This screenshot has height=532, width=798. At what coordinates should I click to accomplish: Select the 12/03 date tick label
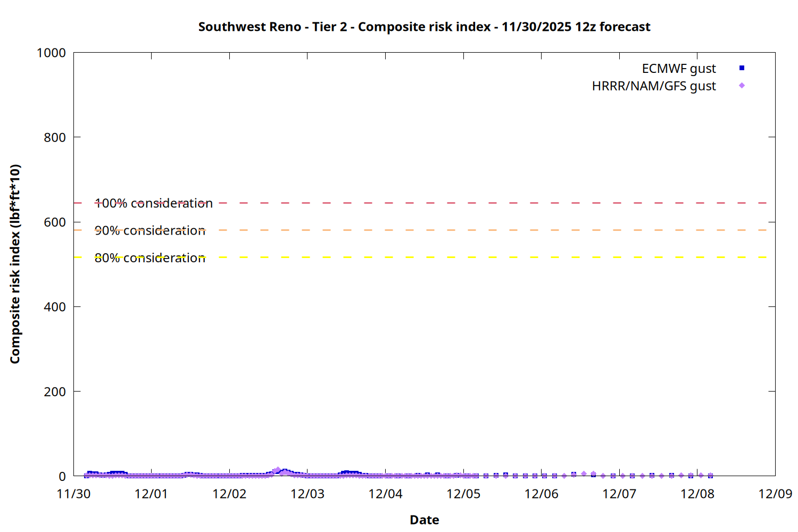pyautogui.click(x=307, y=494)
